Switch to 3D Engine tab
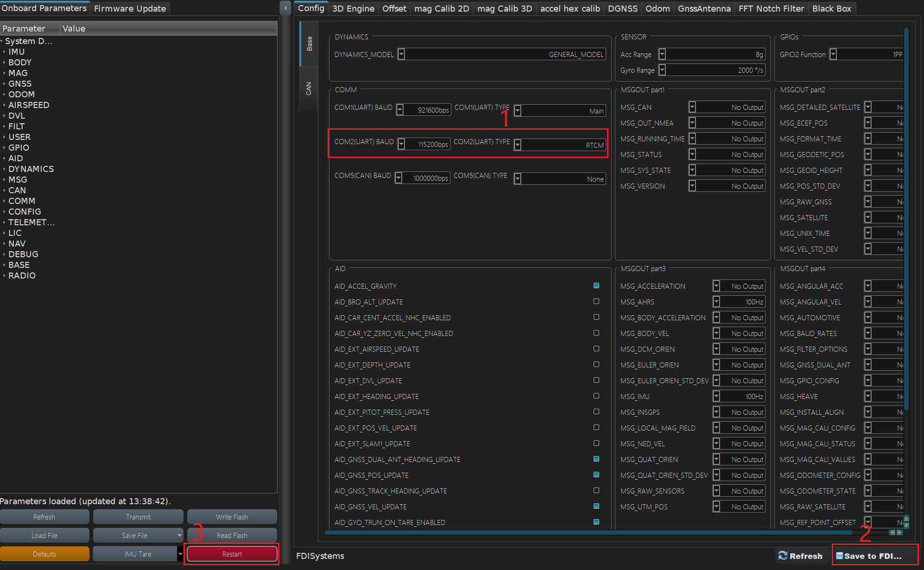924x570 pixels. 353,8
